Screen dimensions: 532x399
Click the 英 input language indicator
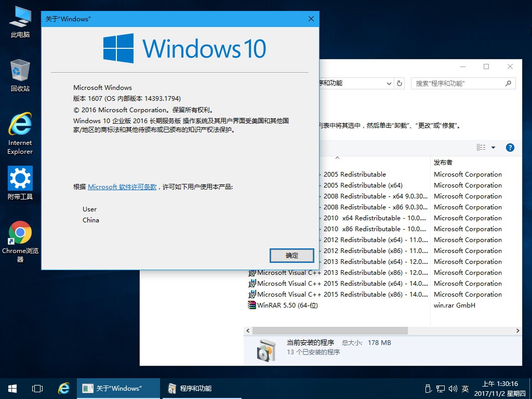[465, 389]
